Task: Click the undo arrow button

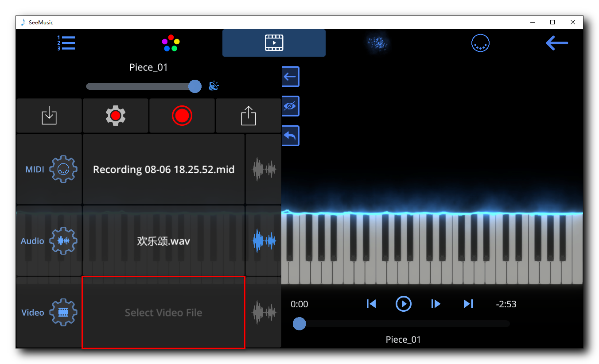Action: (290, 136)
